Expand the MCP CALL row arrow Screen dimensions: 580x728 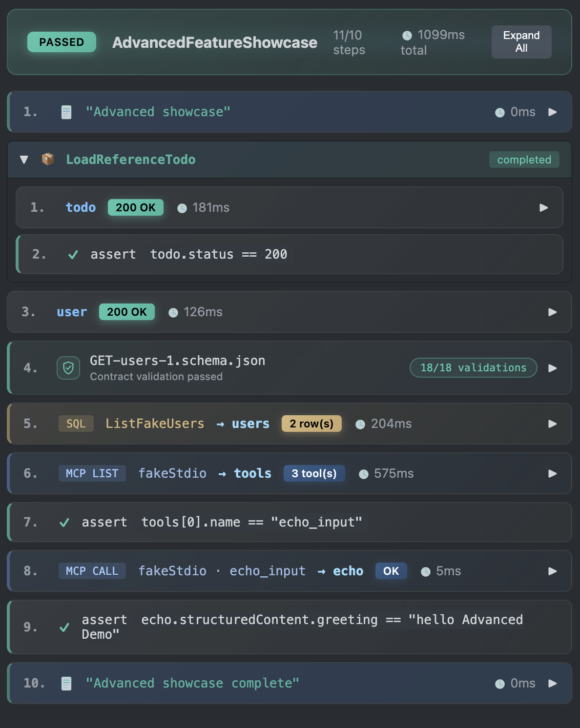point(553,571)
